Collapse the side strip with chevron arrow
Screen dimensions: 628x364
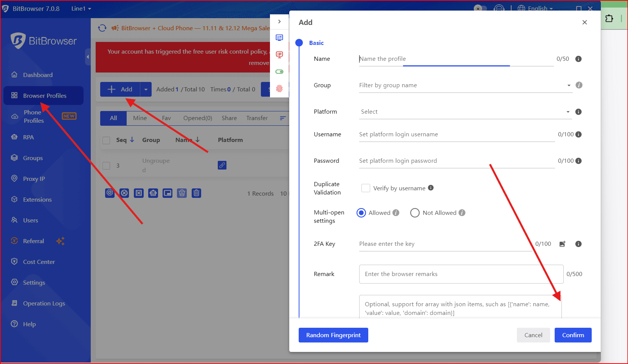(x=279, y=22)
